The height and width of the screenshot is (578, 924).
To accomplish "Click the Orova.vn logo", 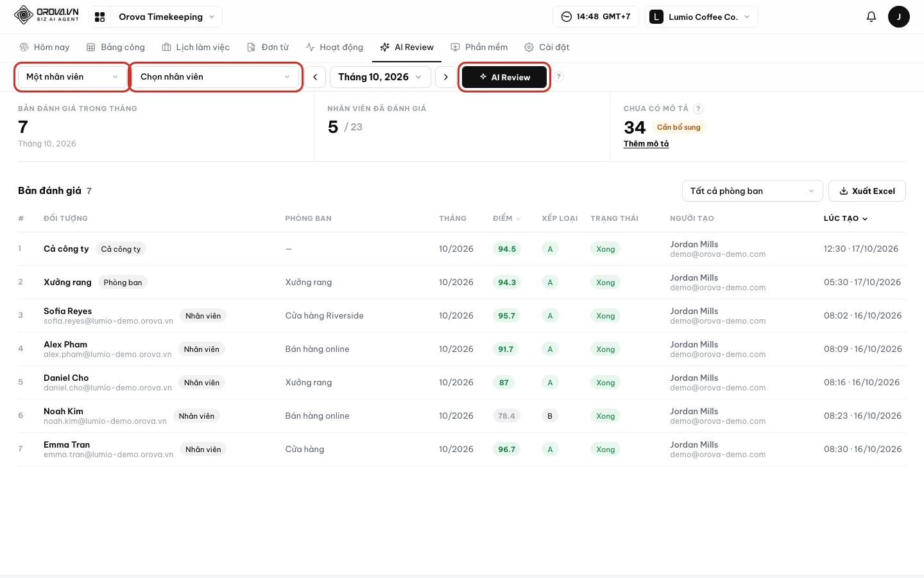I will tap(46, 15).
